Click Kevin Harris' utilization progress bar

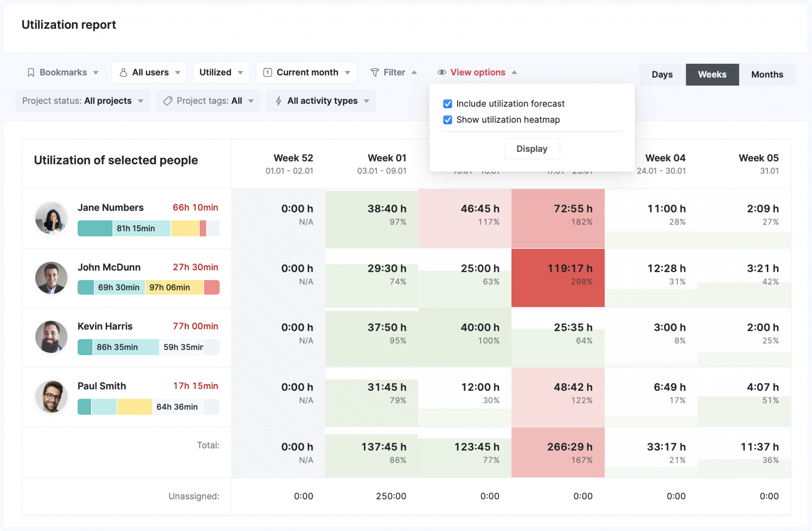point(148,347)
